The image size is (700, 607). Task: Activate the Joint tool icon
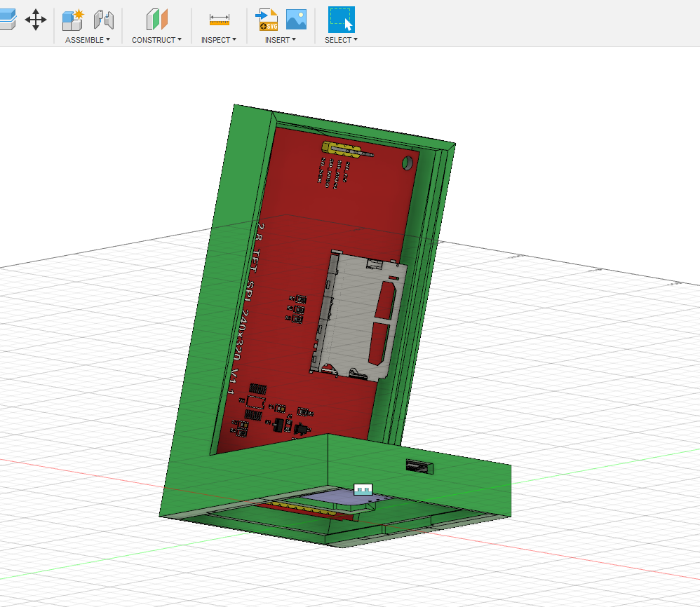pos(104,20)
